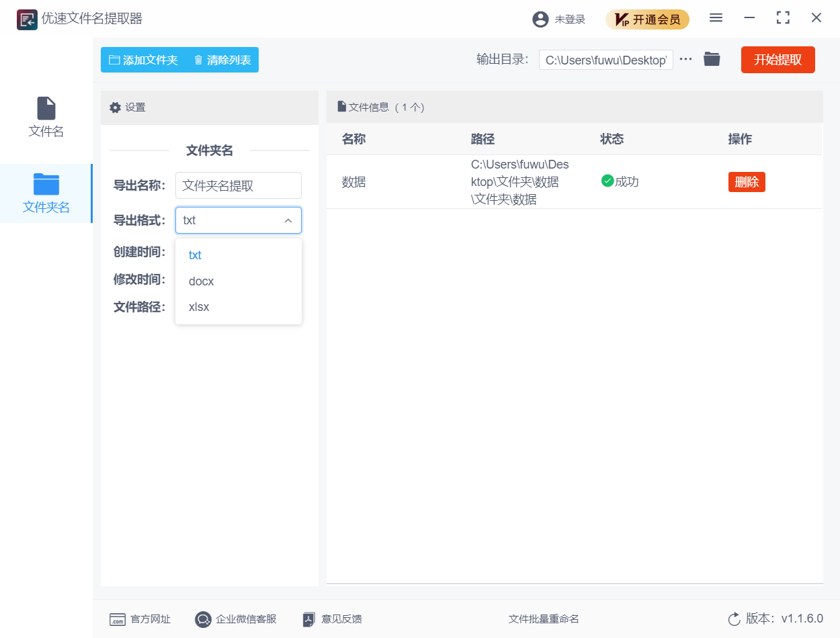Open the 开通会员 VIP button

tap(647, 19)
